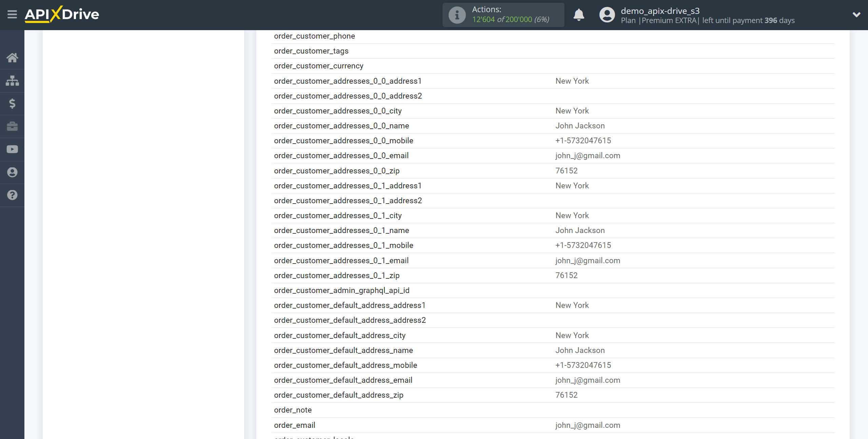868x439 pixels.
Task: Expand the account dropdown chevron
Action: pos(856,15)
